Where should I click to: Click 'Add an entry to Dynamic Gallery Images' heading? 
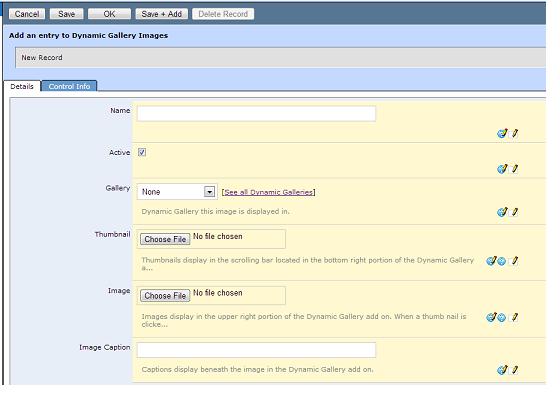pyautogui.click(x=89, y=35)
